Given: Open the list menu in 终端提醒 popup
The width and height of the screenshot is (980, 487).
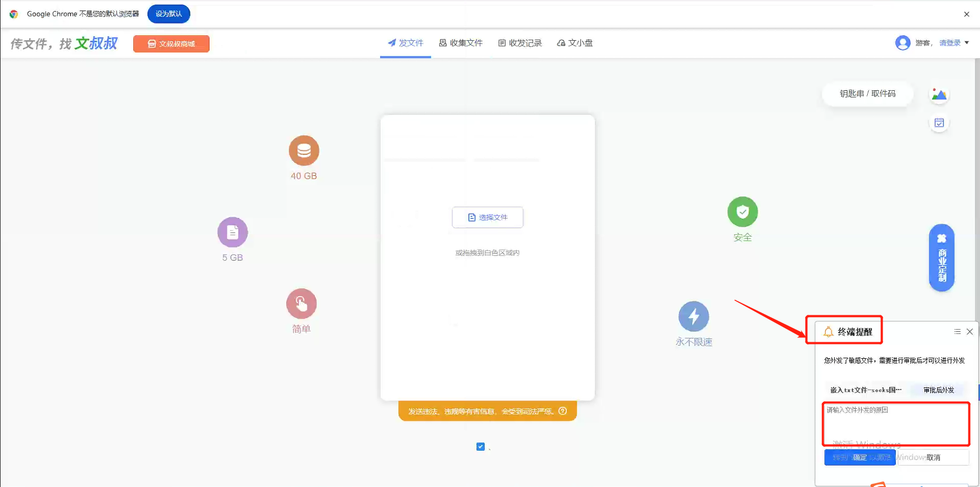Looking at the screenshot, I should [957, 332].
